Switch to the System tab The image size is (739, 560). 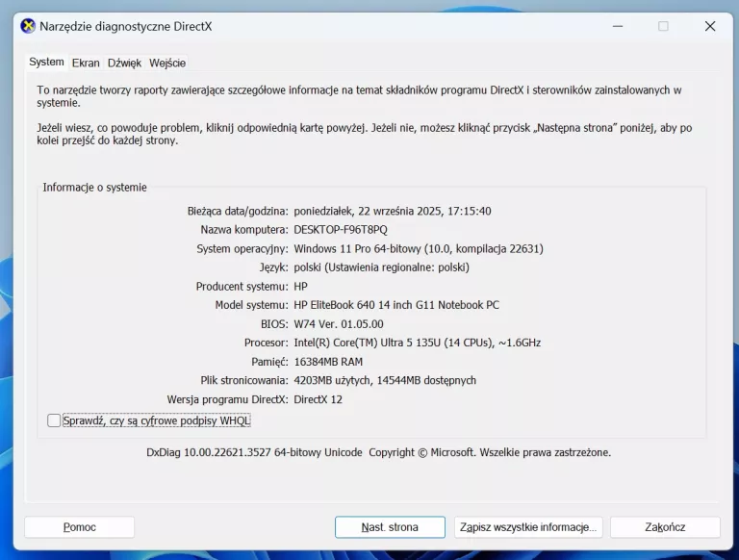coord(46,63)
